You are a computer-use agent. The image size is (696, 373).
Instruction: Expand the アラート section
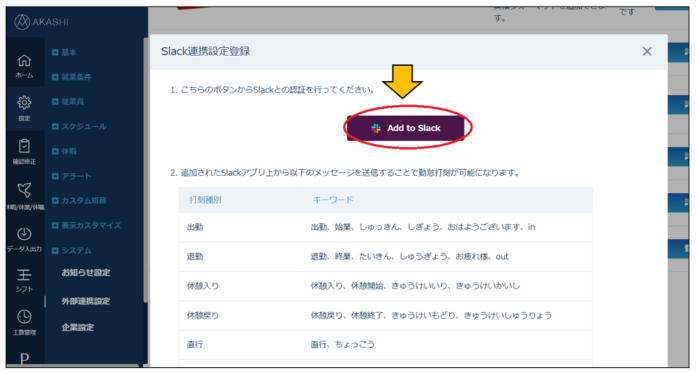click(71, 176)
